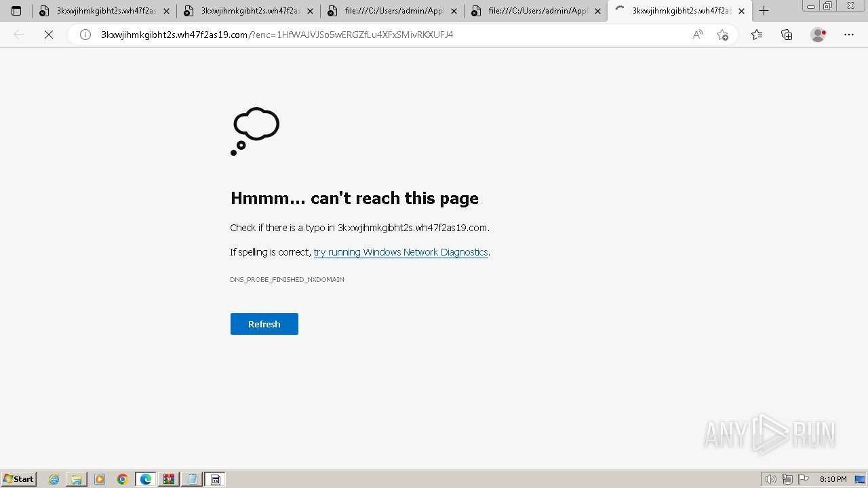Open the Notepad taskbar button
Viewport: 868px width, 488px height.
192,479
